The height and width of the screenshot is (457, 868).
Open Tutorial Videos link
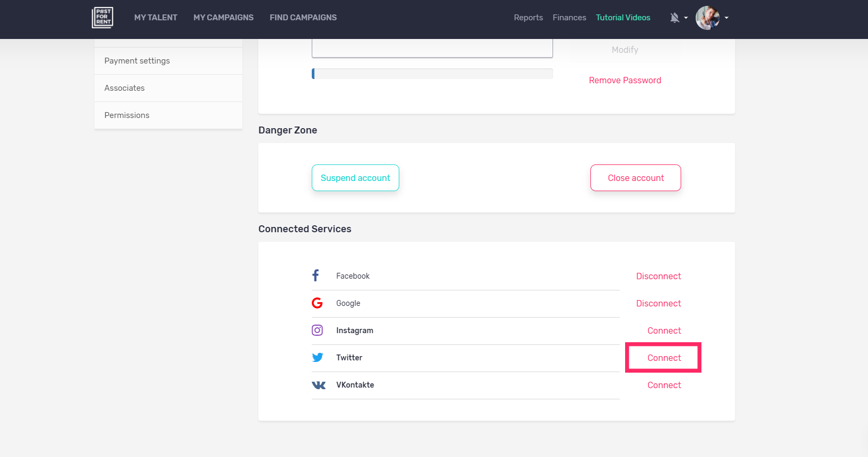click(623, 18)
